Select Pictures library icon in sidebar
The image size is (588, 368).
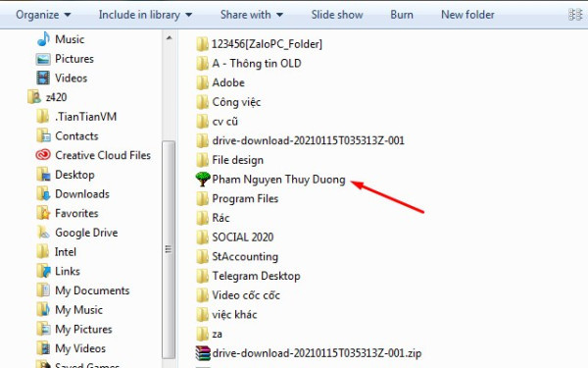pos(43,59)
